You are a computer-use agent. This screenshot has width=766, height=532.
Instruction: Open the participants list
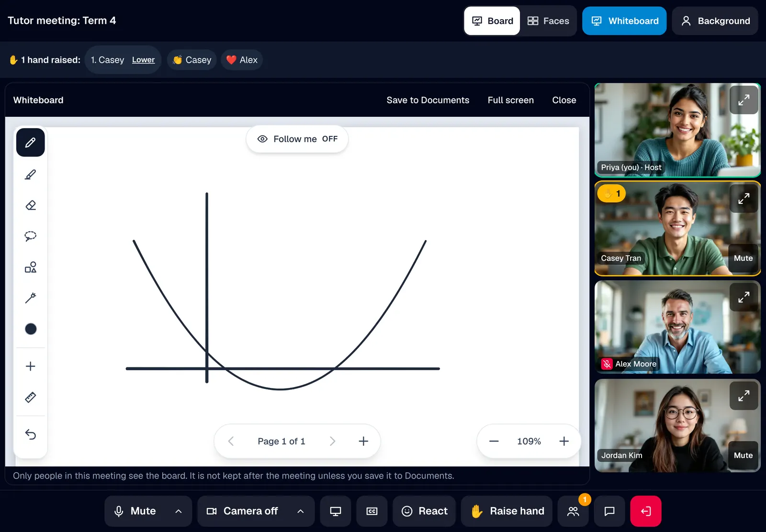pyautogui.click(x=573, y=511)
